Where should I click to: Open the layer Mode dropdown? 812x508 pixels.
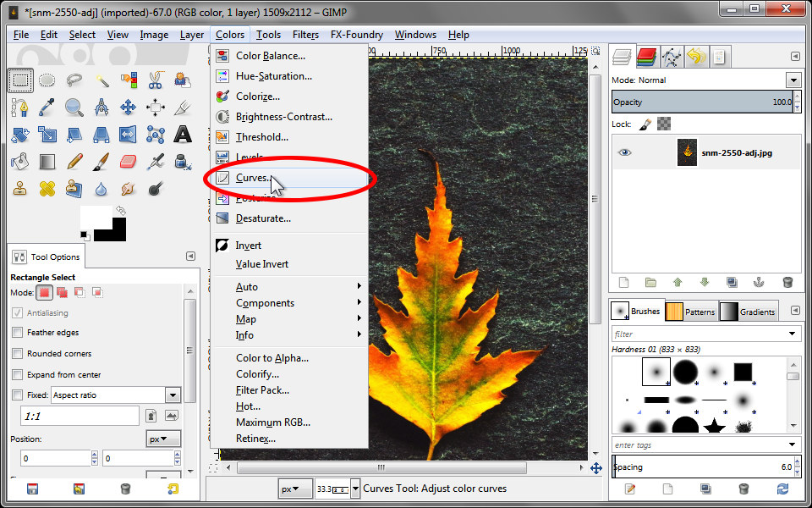tap(793, 80)
